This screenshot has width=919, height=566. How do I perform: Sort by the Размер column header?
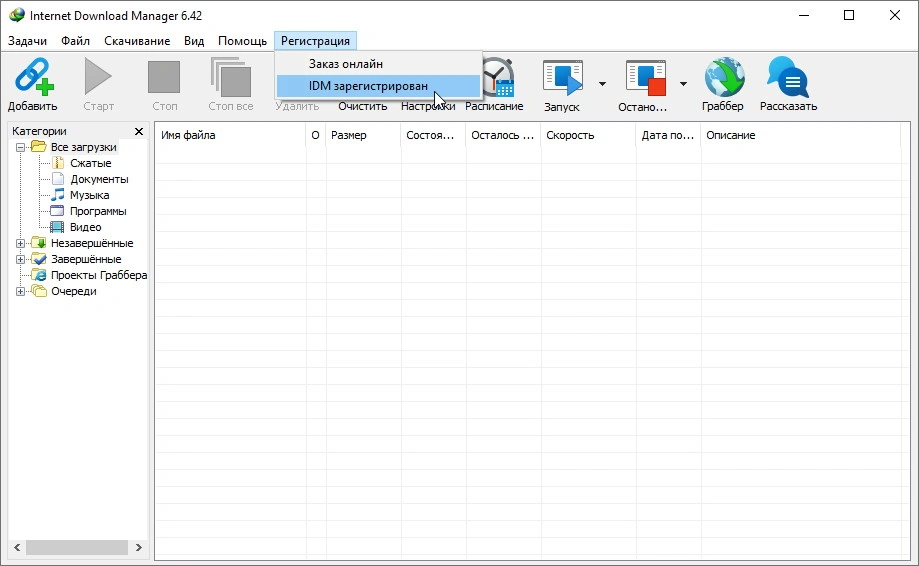click(363, 135)
